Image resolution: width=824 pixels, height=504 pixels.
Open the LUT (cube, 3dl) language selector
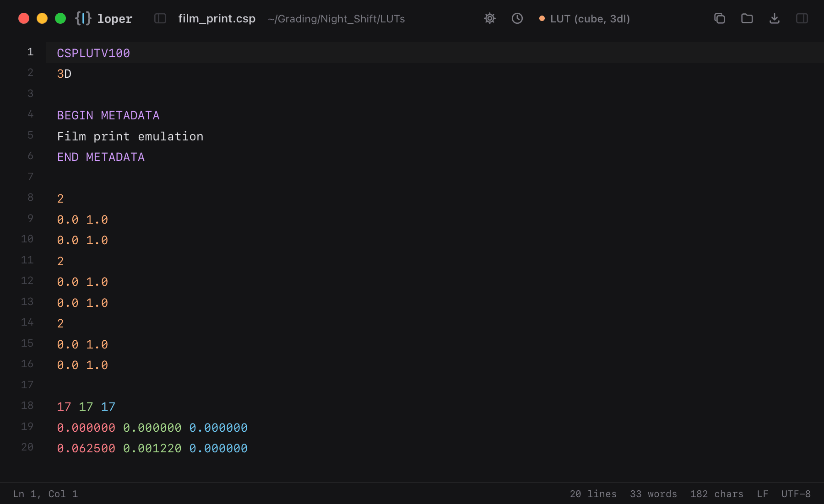click(585, 19)
